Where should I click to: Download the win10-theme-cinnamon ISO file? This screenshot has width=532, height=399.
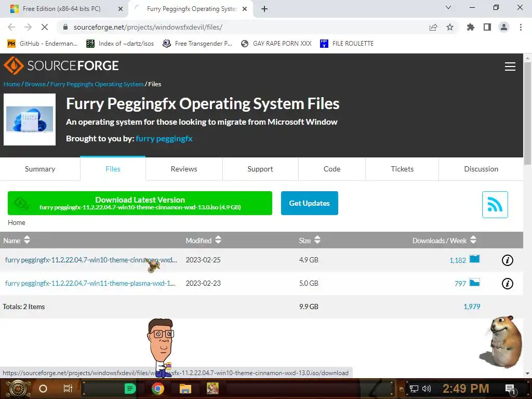[x=91, y=260]
